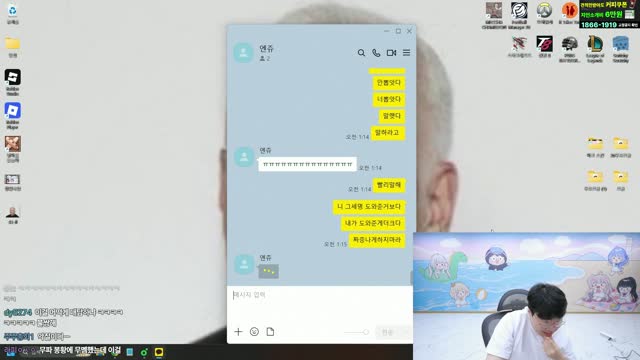
Task: Click the chat profile avatar in header
Action: [x=243, y=53]
